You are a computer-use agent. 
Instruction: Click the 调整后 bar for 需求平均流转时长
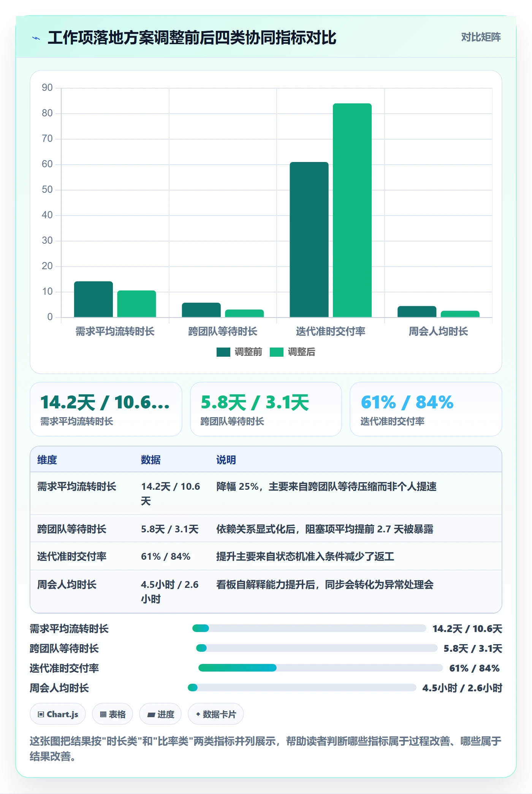(x=136, y=304)
